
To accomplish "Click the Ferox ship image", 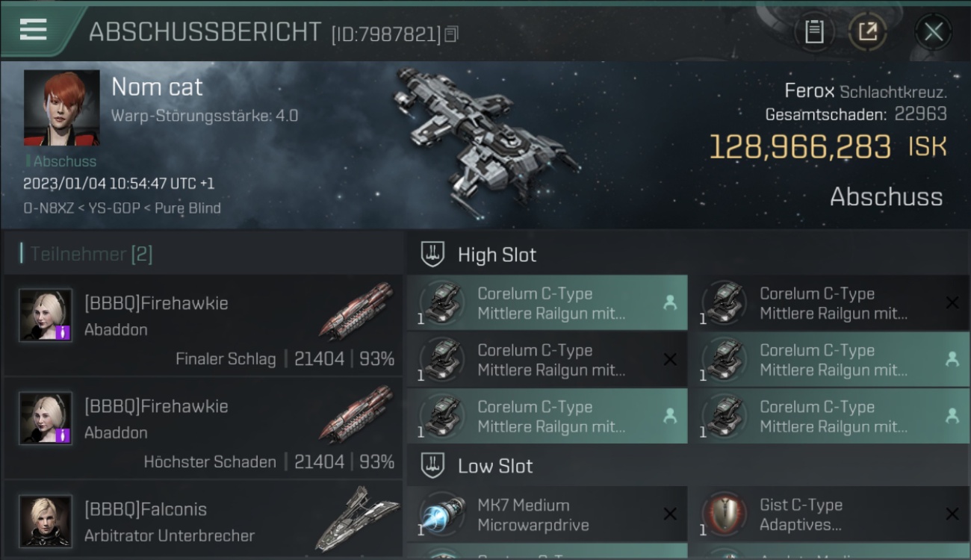I will (x=485, y=134).
